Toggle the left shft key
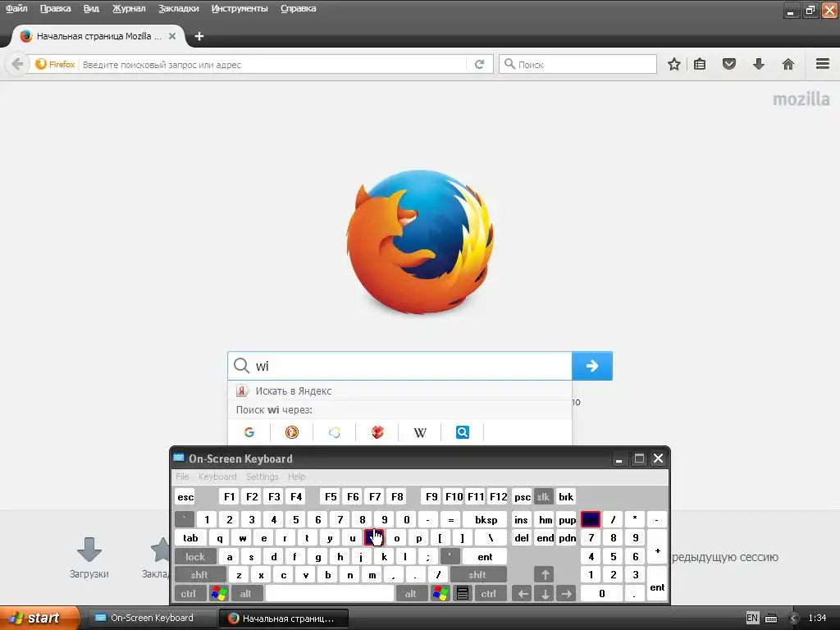Image resolution: width=840 pixels, height=630 pixels. click(199, 575)
